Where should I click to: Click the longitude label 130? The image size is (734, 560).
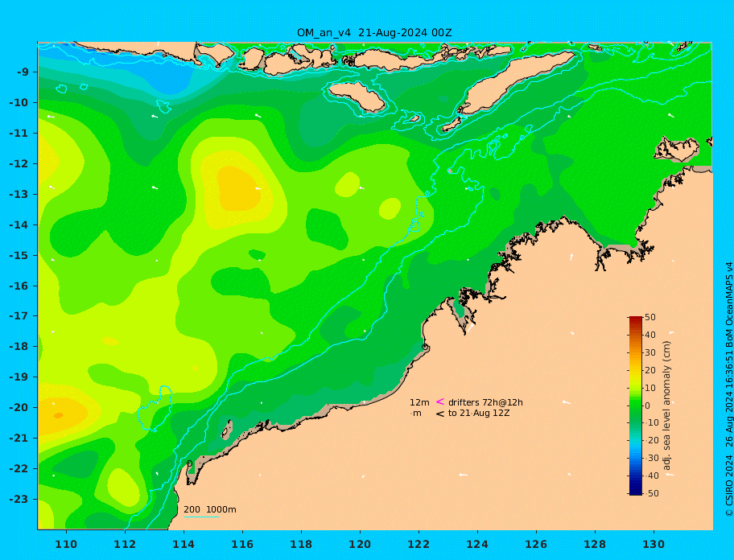tap(654, 545)
